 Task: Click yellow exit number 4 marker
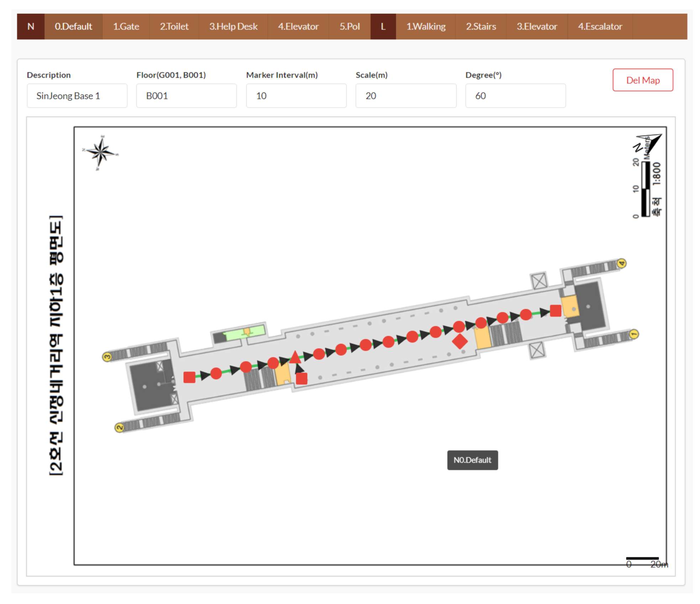[621, 263]
